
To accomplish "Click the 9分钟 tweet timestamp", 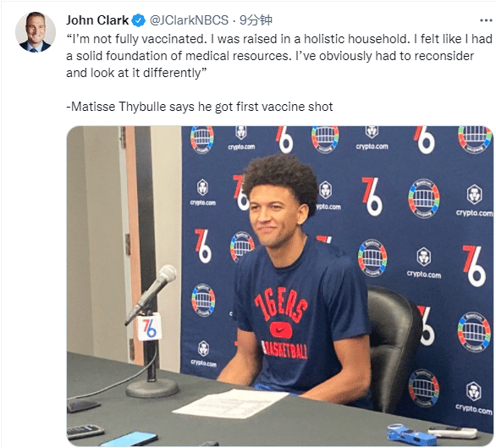I will point(256,20).
